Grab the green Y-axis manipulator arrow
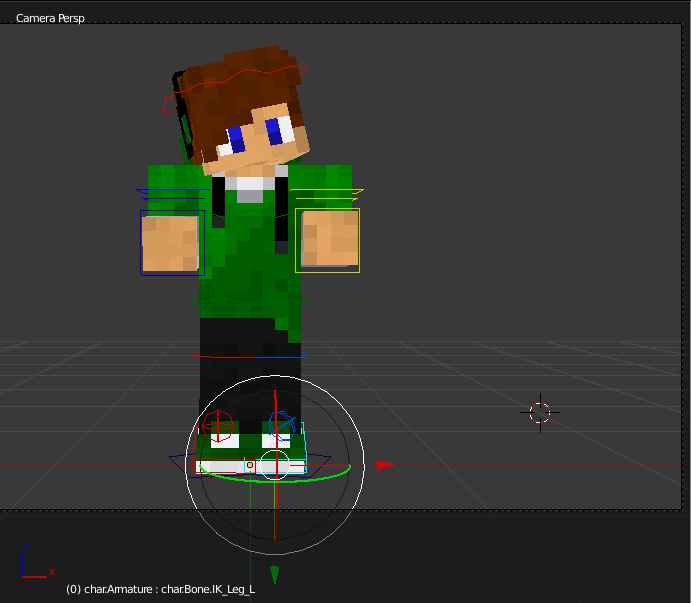Viewport: 691px width, 603px height. tap(275, 575)
